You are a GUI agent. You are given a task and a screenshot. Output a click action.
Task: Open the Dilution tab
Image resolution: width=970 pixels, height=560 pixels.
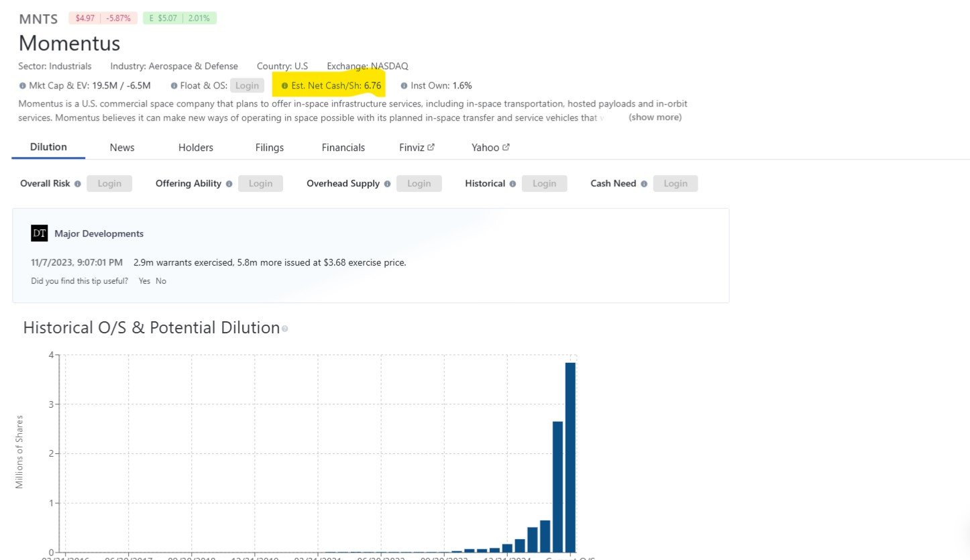tap(48, 147)
